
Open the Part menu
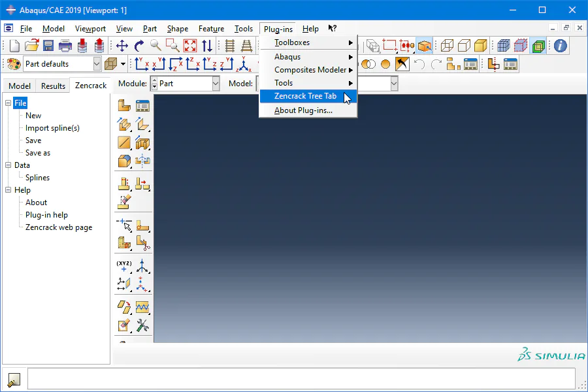point(150,29)
